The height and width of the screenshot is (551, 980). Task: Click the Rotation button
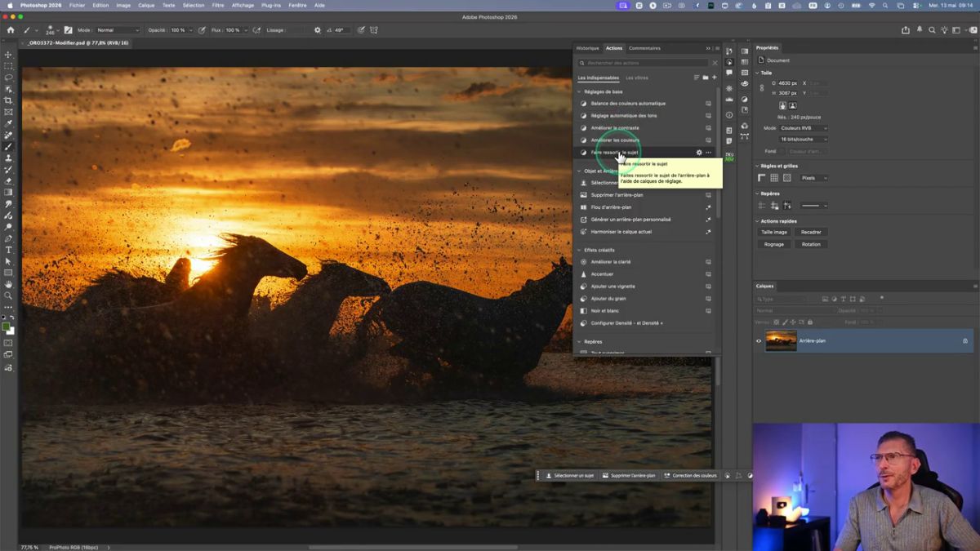[x=811, y=244]
